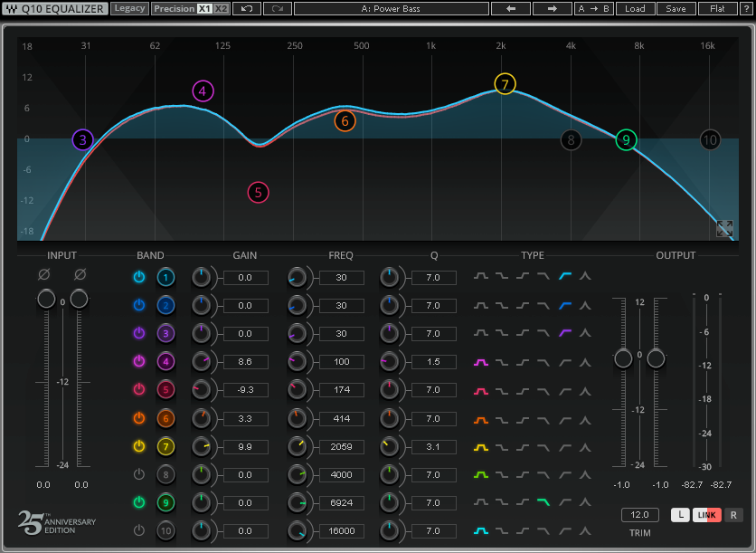Enable band 10 power button
This screenshot has height=553, width=756.
pyautogui.click(x=139, y=530)
